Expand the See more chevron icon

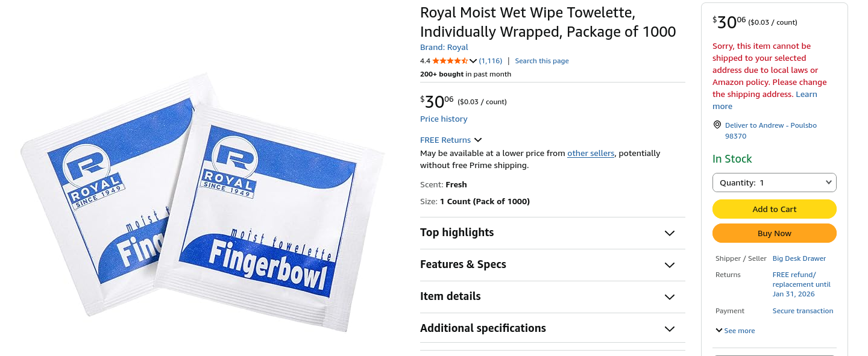pyautogui.click(x=719, y=331)
